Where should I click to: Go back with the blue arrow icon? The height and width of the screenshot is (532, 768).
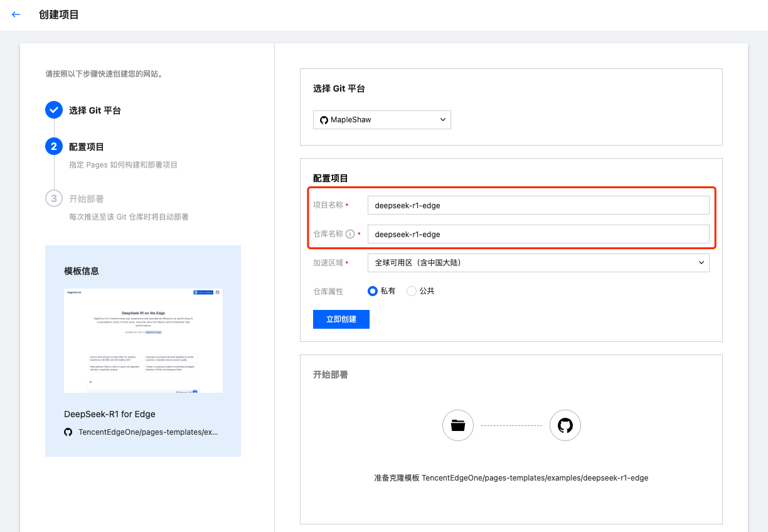point(16,14)
